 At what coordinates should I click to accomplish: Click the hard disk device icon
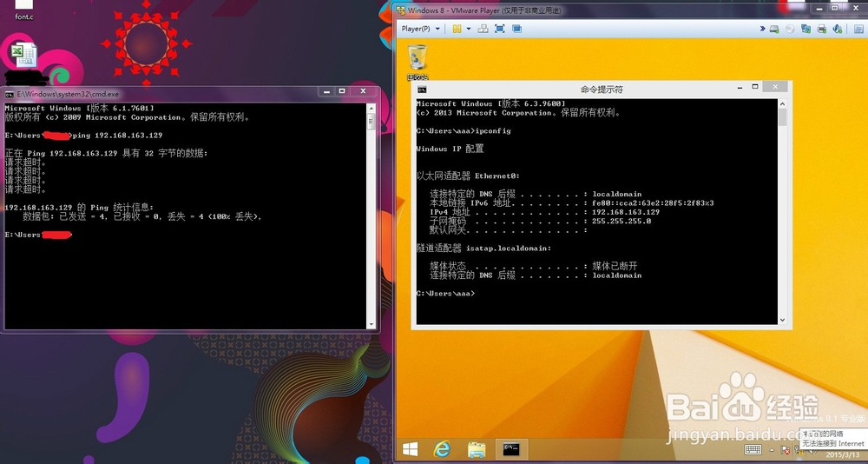coord(774,29)
